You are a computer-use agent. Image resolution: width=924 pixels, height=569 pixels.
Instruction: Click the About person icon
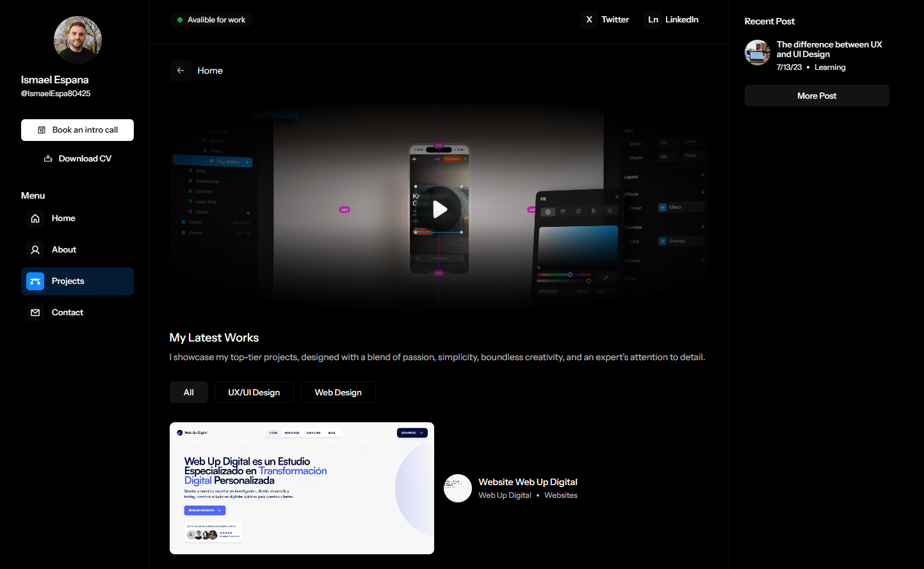(x=35, y=250)
